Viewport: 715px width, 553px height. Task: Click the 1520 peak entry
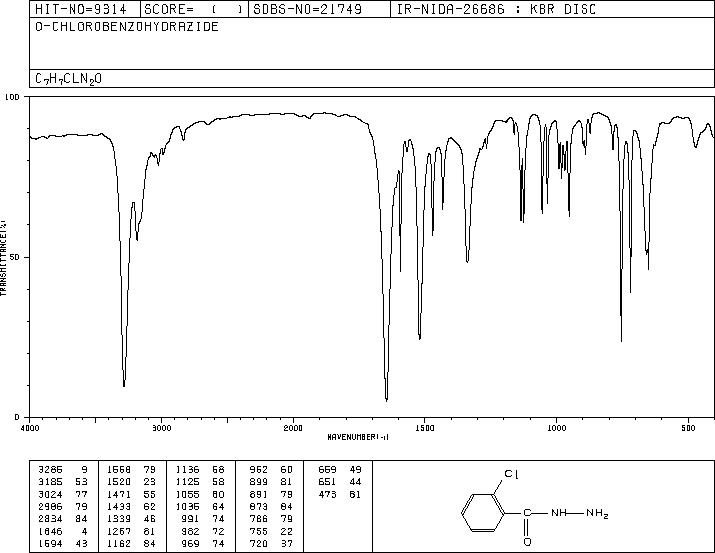point(119,482)
